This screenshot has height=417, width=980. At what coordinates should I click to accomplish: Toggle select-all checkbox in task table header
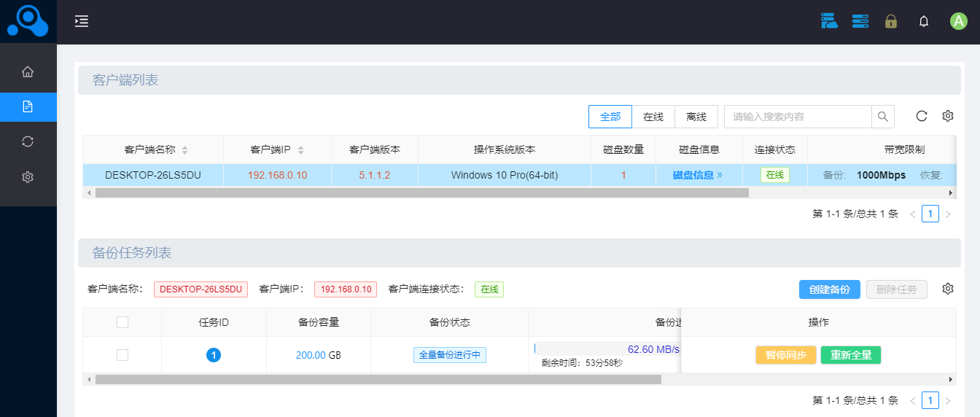click(122, 322)
